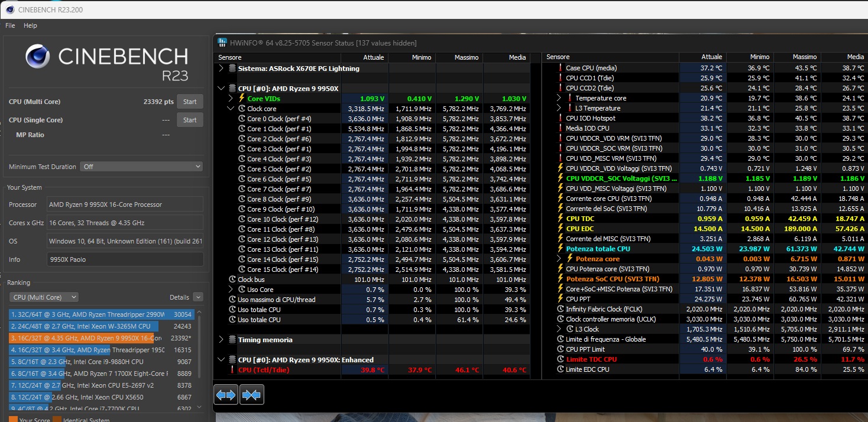Click the clock icon beside Core 15 Clock
Screen dimensions: 868x422
[242, 270]
